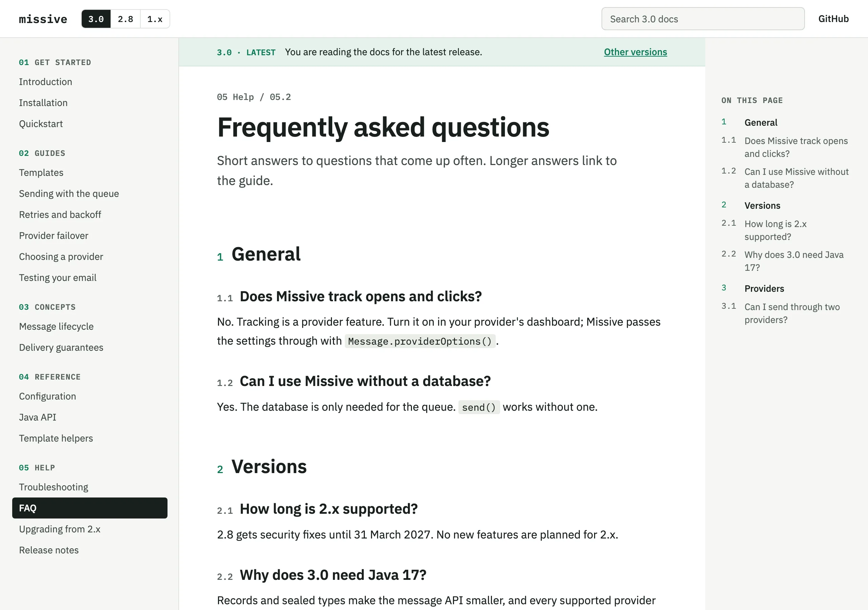Open the Java API reference
The image size is (868, 610).
(38, 417)
